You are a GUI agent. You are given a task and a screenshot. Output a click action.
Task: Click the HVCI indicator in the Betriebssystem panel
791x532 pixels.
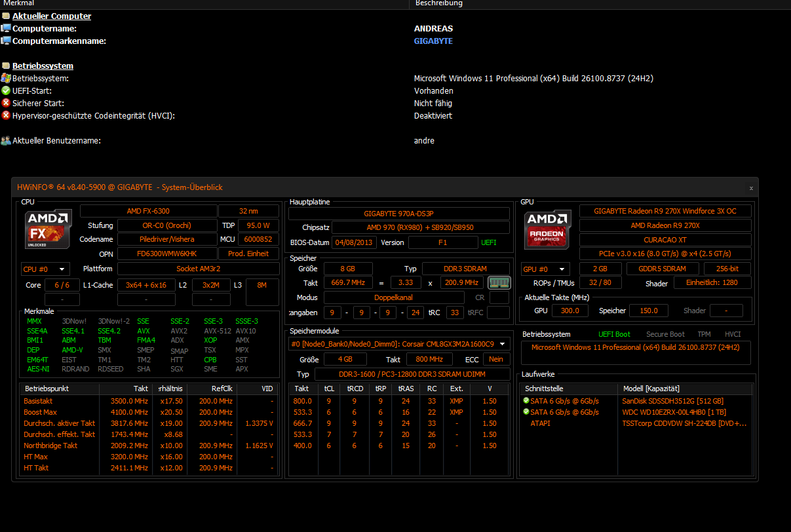[733, 334]
